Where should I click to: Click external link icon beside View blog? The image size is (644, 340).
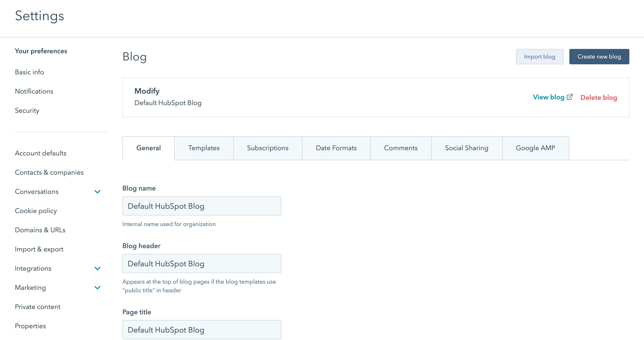click(x=570, y=97)
